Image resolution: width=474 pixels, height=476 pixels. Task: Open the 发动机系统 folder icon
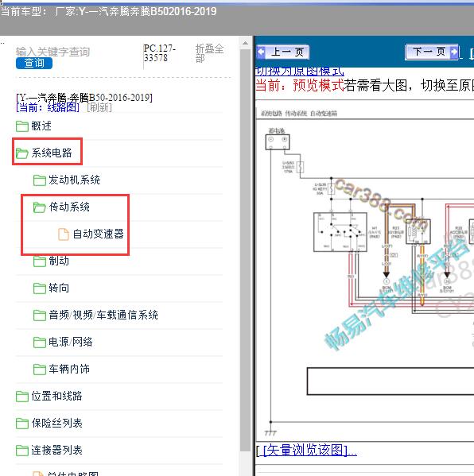[40, 180]
